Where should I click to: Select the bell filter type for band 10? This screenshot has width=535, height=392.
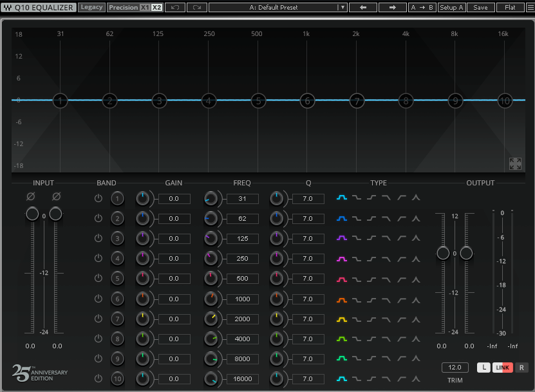tap(342, 378)
